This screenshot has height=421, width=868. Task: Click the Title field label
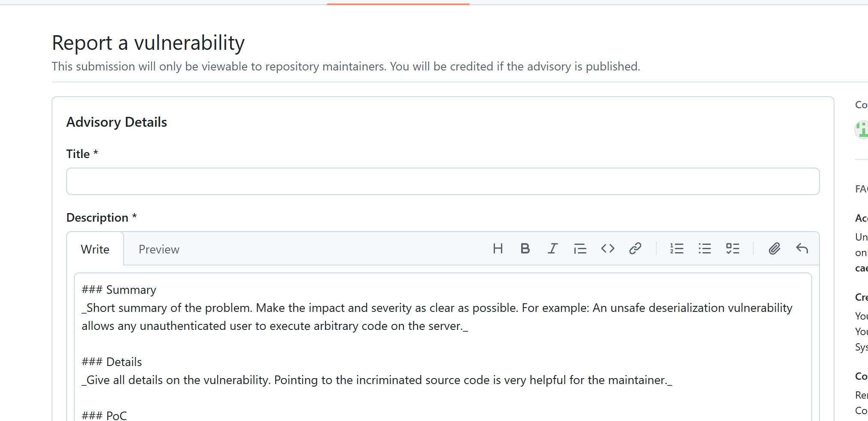click(x=78, y=154)
